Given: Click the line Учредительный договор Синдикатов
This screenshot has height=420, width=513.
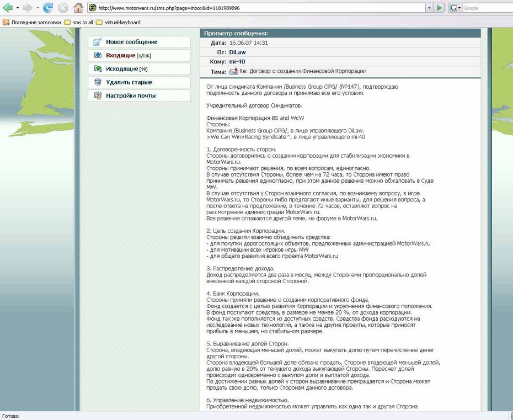Looking at the screenshot, I should click(x=254, y=105).
